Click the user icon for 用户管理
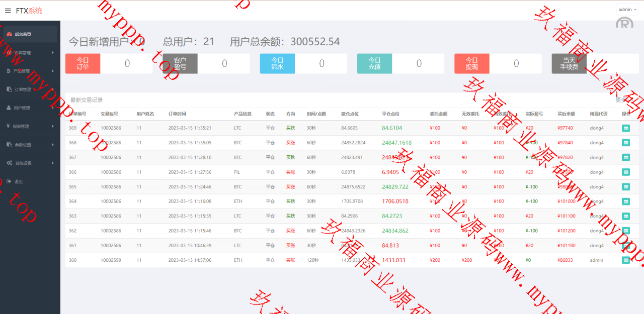Viewport: 644px width, 314px height. pos(9,108)
